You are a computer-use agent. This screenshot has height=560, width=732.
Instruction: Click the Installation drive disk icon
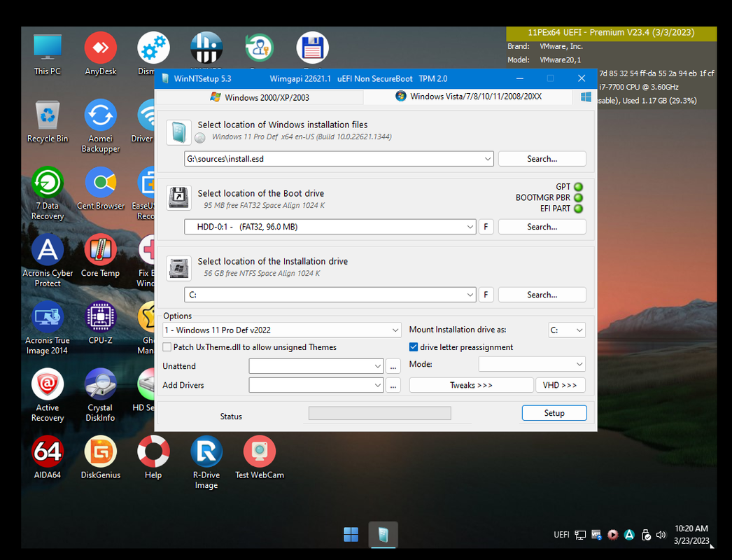[x=178, y=269]
